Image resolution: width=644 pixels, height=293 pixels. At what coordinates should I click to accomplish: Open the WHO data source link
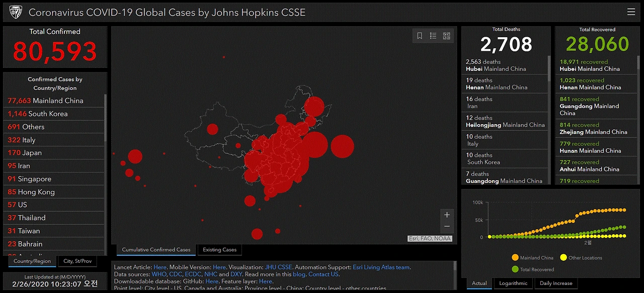158,274
